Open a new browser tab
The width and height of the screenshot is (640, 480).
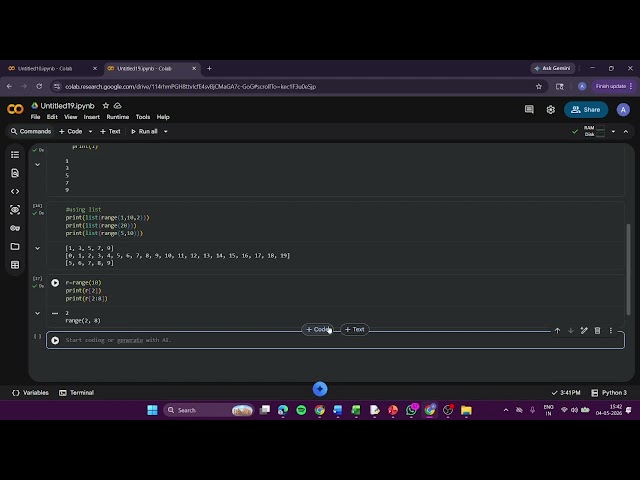[209, 69]
